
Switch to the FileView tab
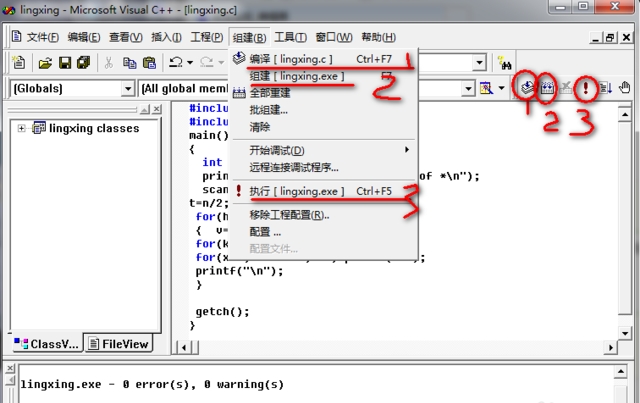point(118,344)
